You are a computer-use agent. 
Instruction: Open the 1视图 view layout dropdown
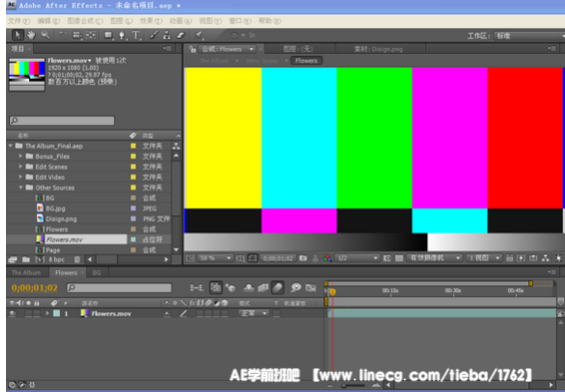click(483, 258)
